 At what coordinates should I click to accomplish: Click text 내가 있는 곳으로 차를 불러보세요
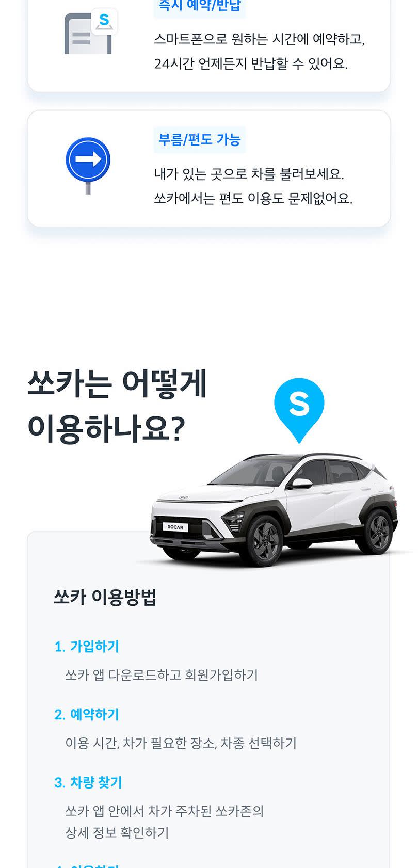pyautogui.click(x=249, y=174)
